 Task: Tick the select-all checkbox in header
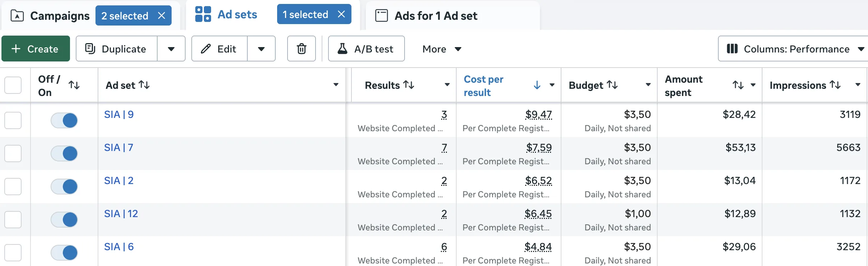click(13, 85)
